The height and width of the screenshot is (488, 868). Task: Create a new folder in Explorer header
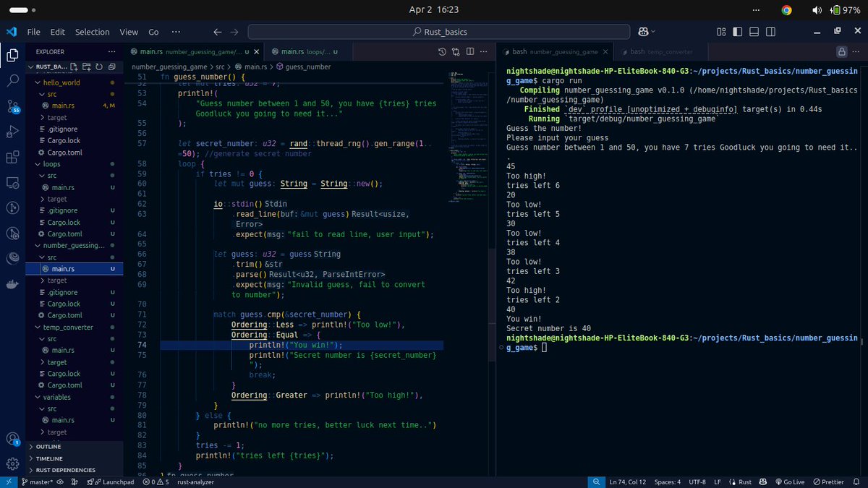(88, 67)
